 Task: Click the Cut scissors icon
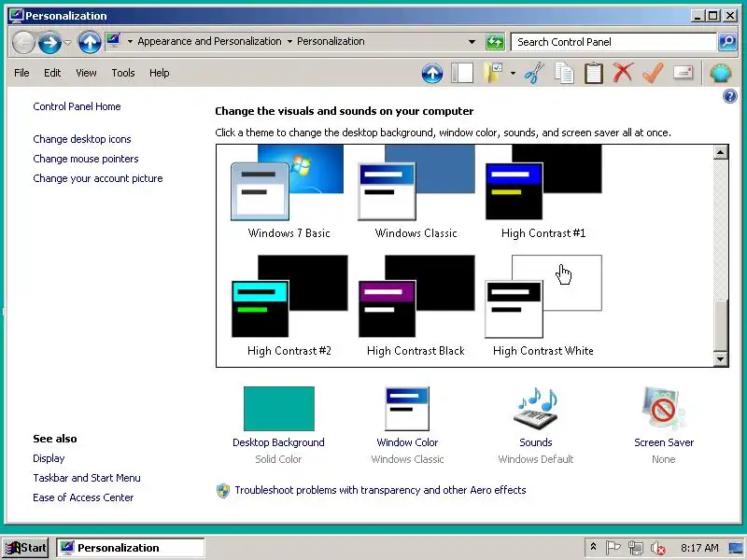tap(534, 74)
